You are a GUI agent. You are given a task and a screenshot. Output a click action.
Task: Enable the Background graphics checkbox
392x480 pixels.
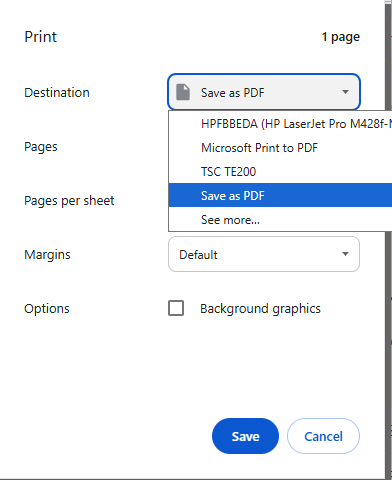(x=176, y=308)
